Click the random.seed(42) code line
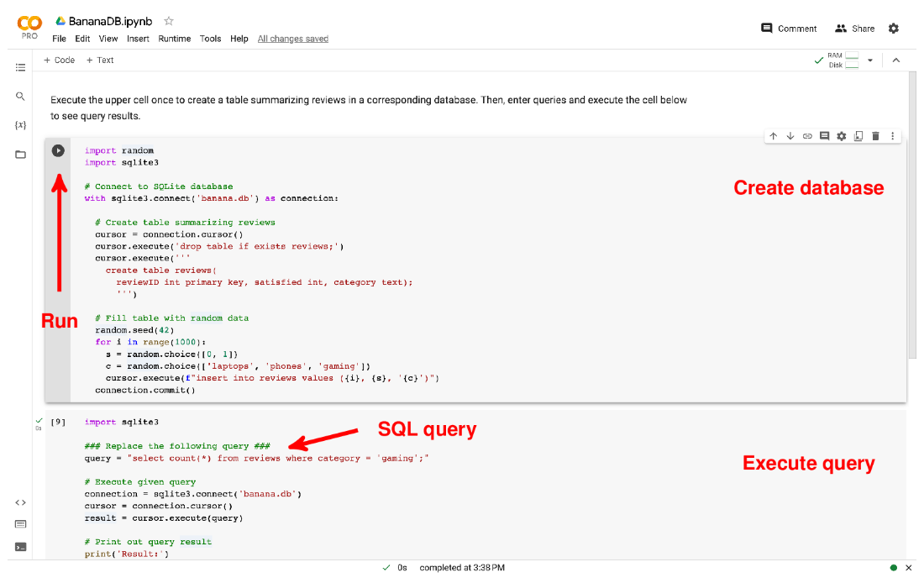924x583 pixels. pos(134,330)
